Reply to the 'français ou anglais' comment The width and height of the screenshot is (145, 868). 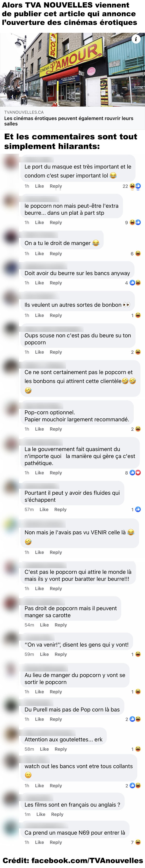[57, 814]
